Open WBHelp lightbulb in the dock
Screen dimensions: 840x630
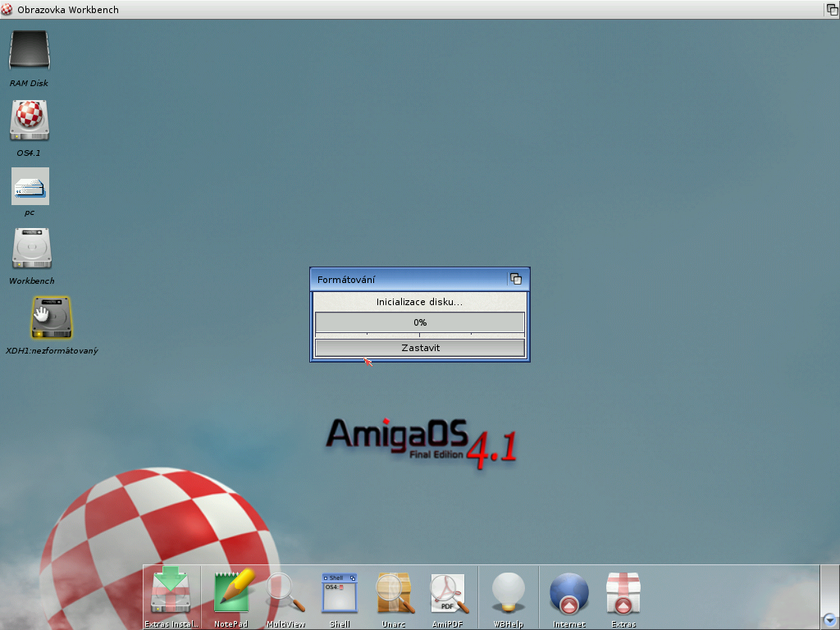[509, 595]
